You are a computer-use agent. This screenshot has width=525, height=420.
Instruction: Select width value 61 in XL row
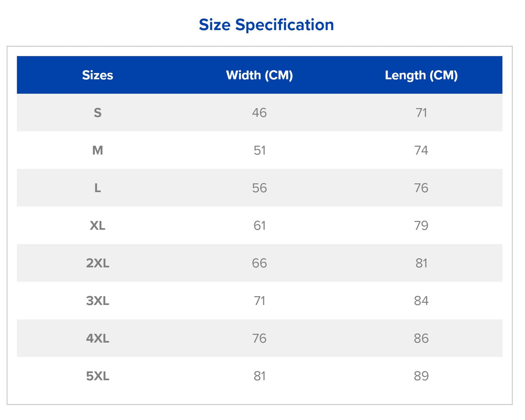259,226
